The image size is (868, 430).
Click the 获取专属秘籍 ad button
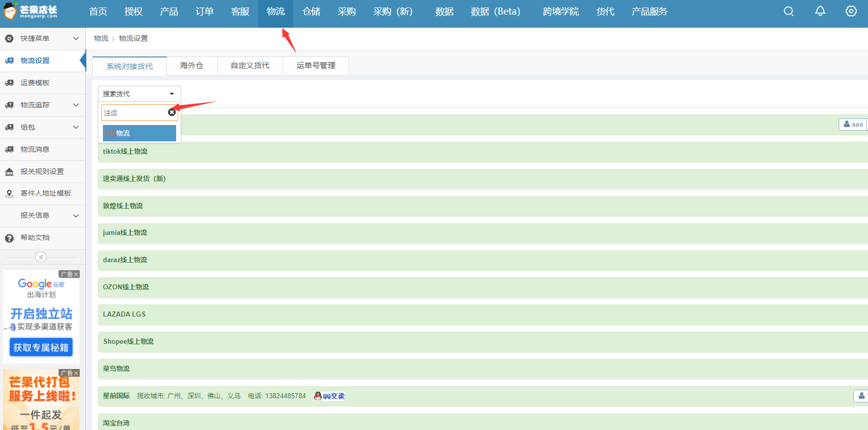(41, 347)
